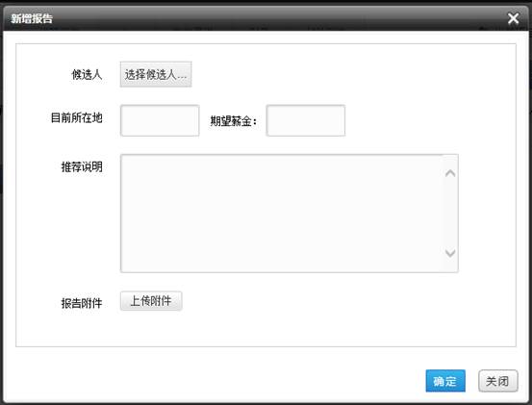Image resolution: width=532 pixels, height=405 pixels.
Task: Click the 推荐说明 label
Action: (82, 166)
